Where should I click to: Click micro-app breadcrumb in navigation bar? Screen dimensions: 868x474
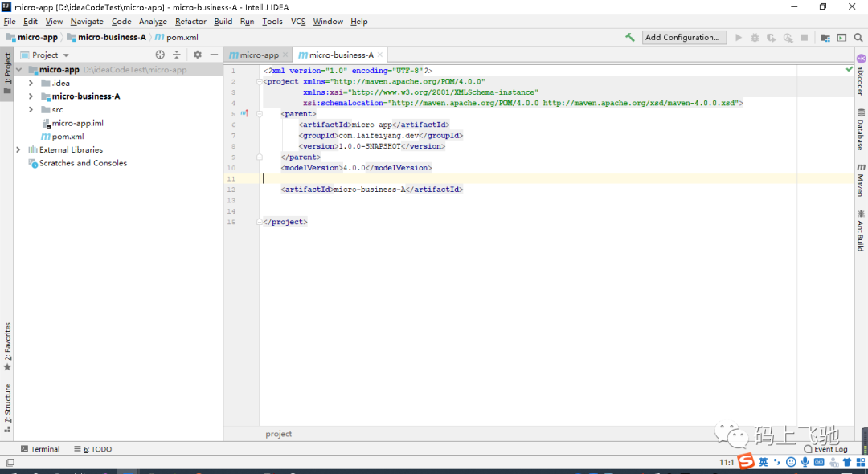[32, 38]
